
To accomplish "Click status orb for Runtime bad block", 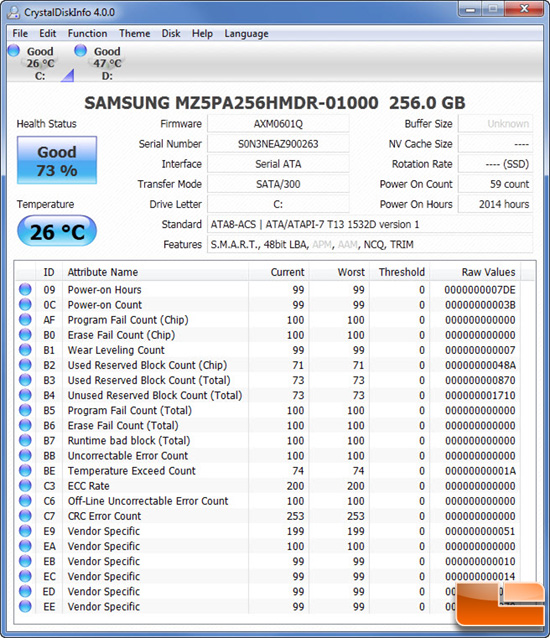I will tap(25, 440).
